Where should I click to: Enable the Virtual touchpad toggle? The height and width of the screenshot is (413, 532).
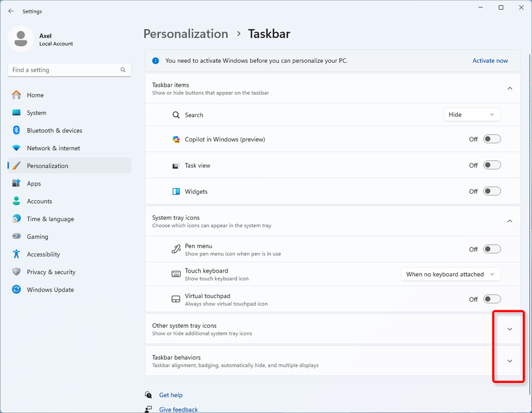492,299
